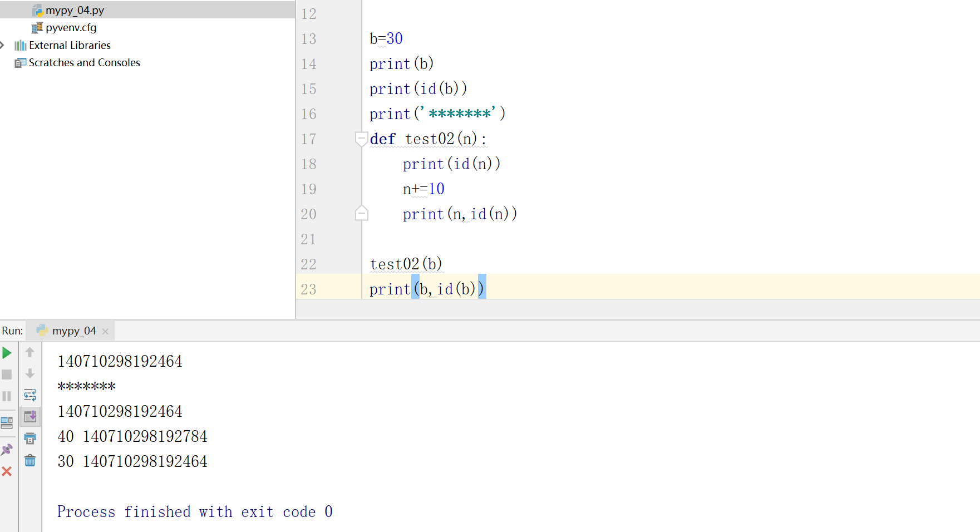Clear console output with trash icon

[x=30, y=460]
